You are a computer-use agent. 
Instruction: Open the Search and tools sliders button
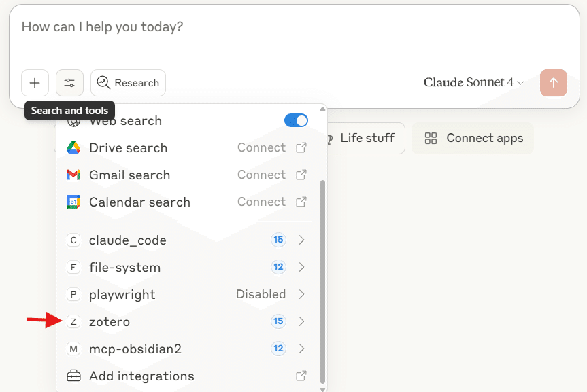tap(69, 83)
